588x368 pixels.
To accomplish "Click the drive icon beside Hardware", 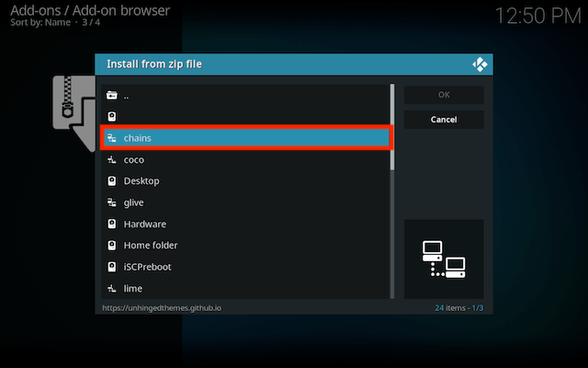I will pos(112,224).
